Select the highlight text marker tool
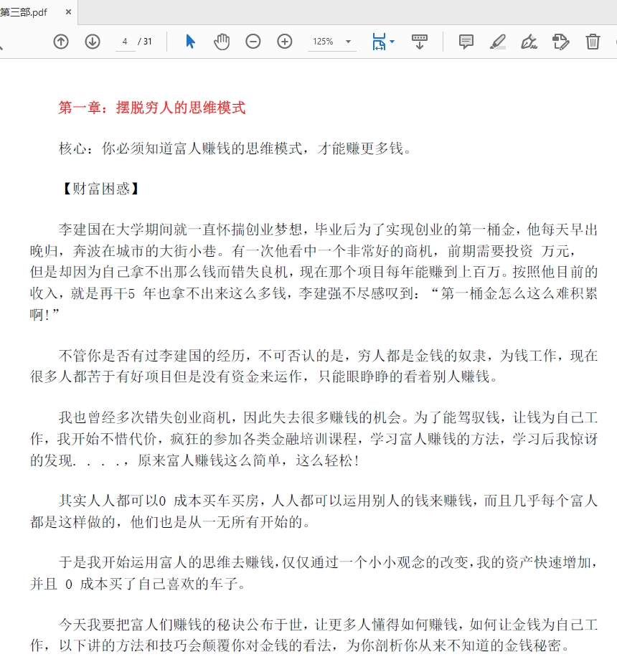617x672 pixels. [x=497, y=42]
